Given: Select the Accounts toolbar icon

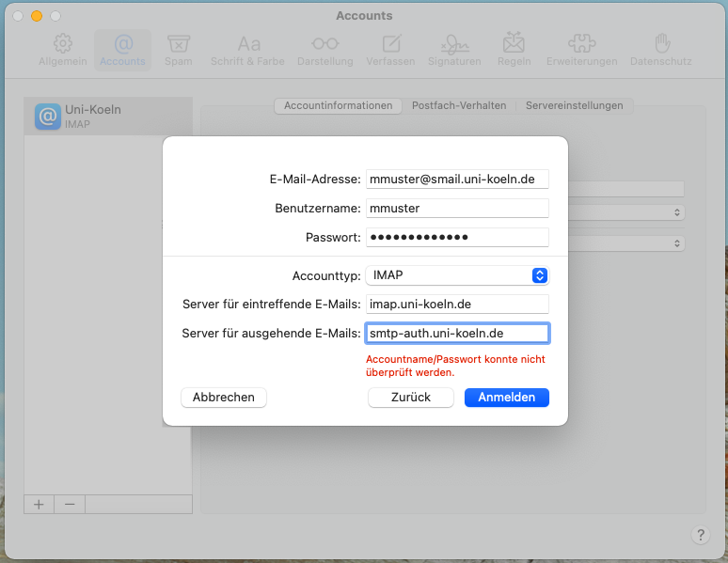Looking at the screenshot, I should click(x=122, y=50).
